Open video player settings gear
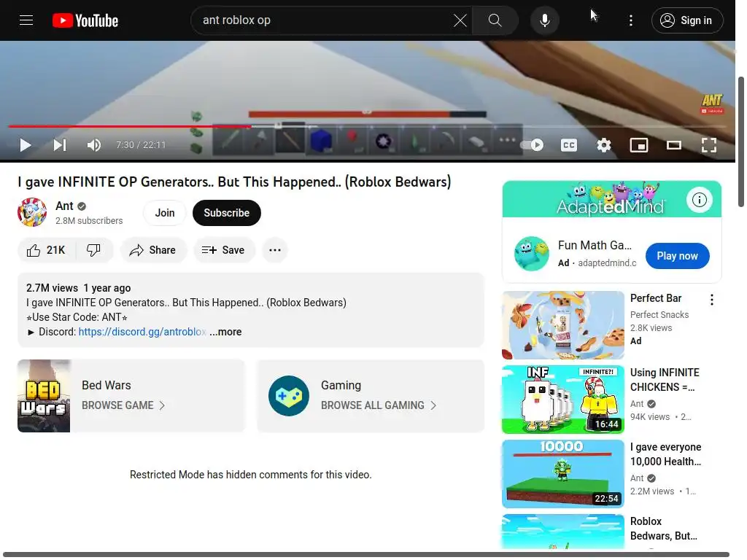 (603, 145)
